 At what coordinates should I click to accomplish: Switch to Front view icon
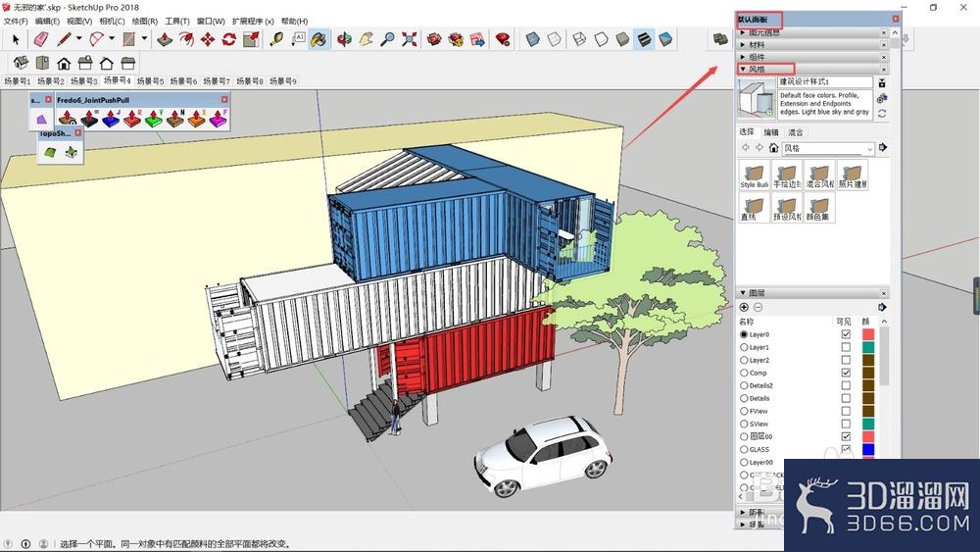tap(64, 63)
